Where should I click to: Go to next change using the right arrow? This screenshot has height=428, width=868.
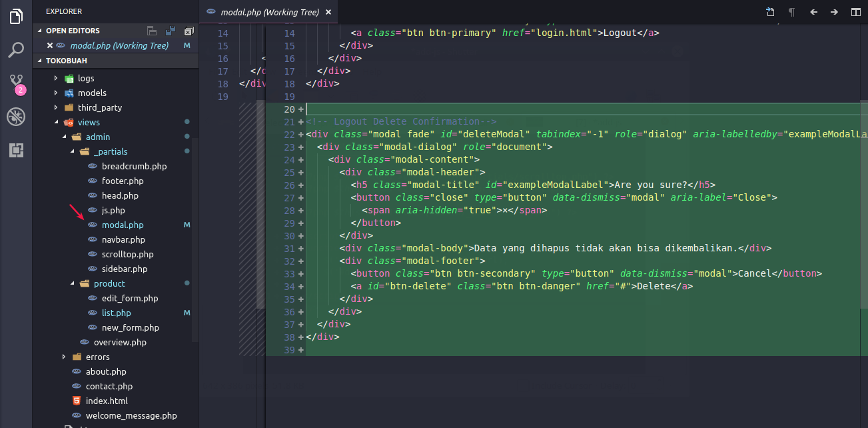(x=834, y=12)
